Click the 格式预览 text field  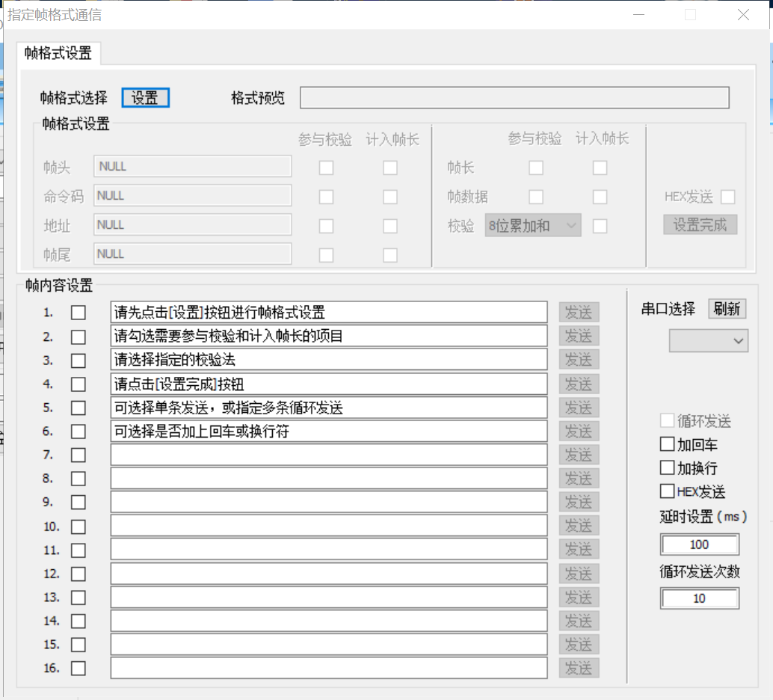pyautogui.click(x=514, y=98)
